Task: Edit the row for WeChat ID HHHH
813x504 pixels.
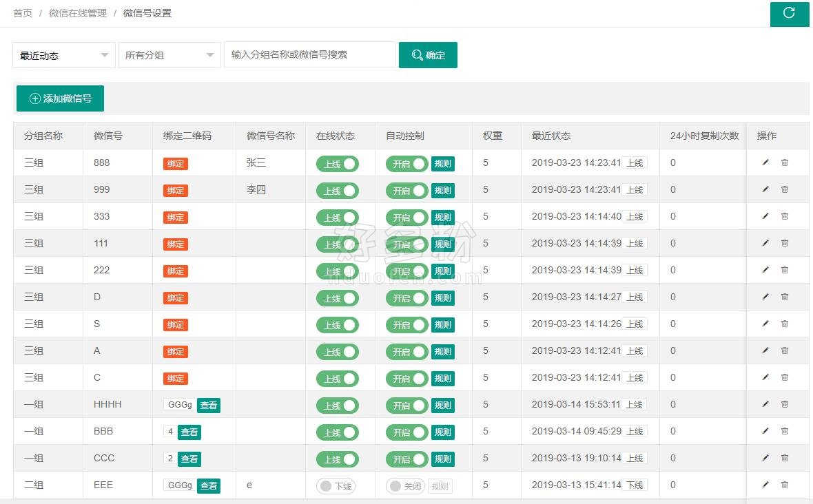Action: point(765,404)
